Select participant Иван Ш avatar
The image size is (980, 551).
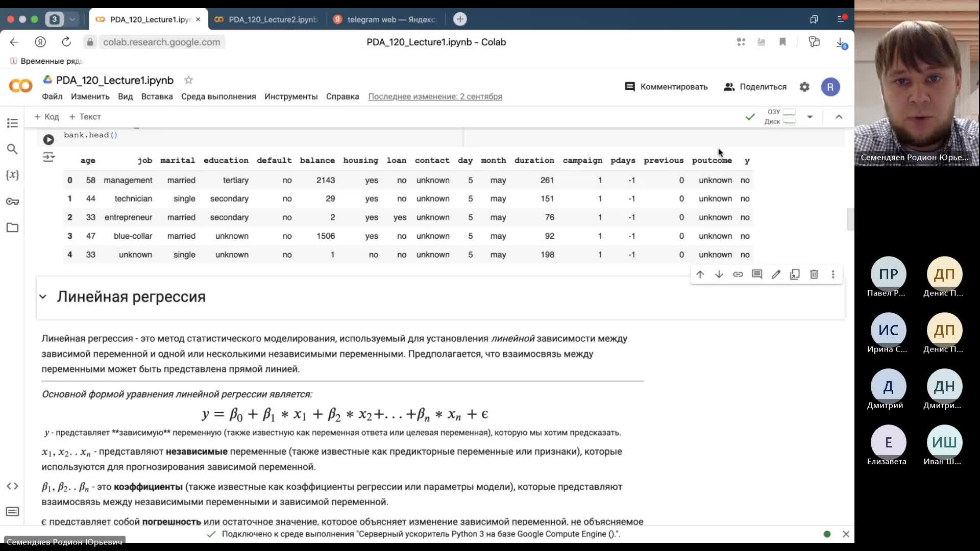click(x=944, y=442)
